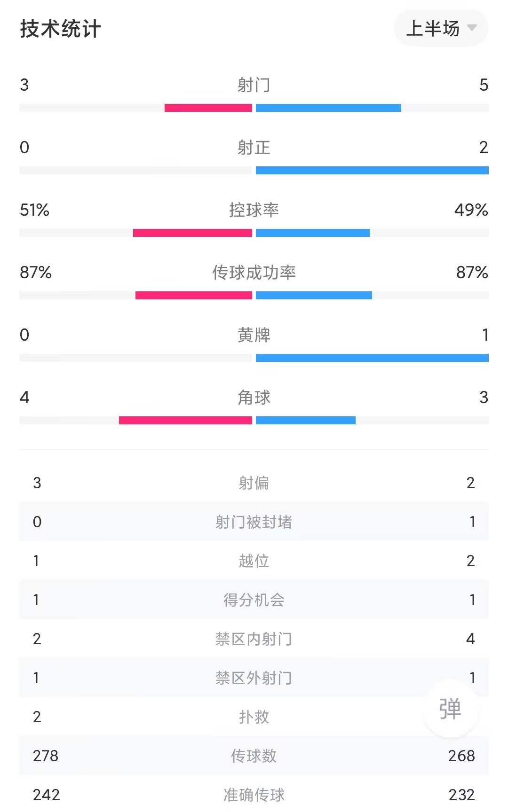The height and width of the screenshot is (812, 508).
Task: Tap the 射门被封堵 stats row
Action: coord(254,522)
